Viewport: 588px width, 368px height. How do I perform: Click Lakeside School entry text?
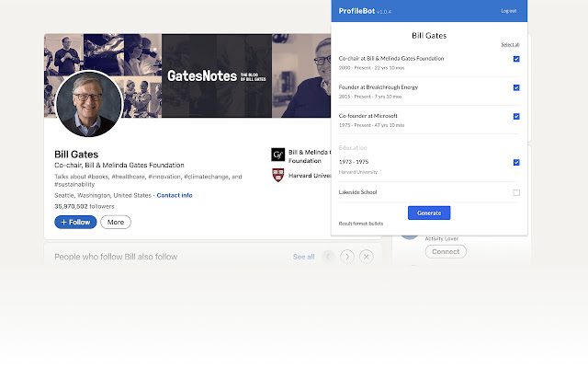(x=357, y=192)
